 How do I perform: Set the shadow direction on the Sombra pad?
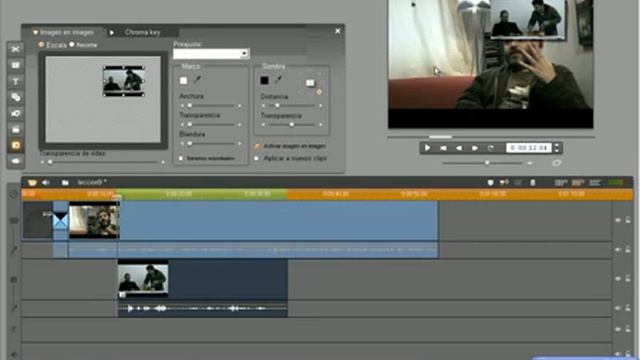310,83
